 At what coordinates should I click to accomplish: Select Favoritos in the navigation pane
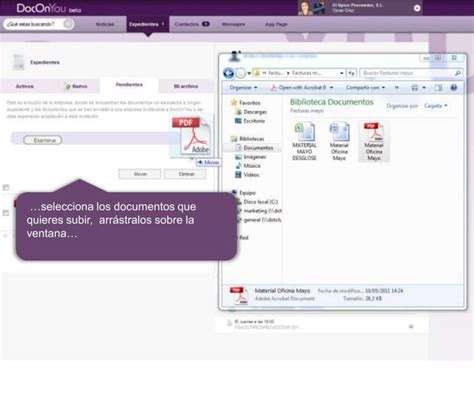coord(246,103)
